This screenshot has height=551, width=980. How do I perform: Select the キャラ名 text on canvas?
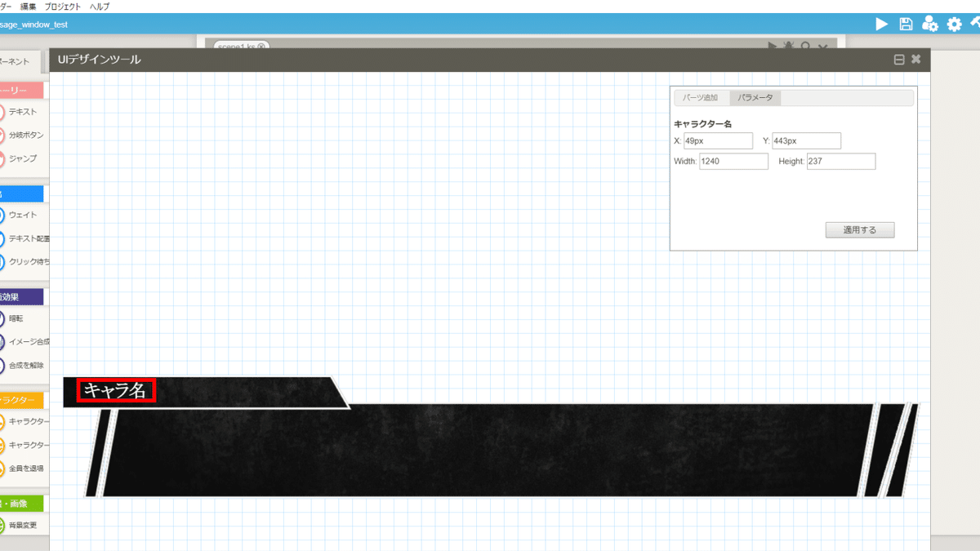[x=115, y=391]
